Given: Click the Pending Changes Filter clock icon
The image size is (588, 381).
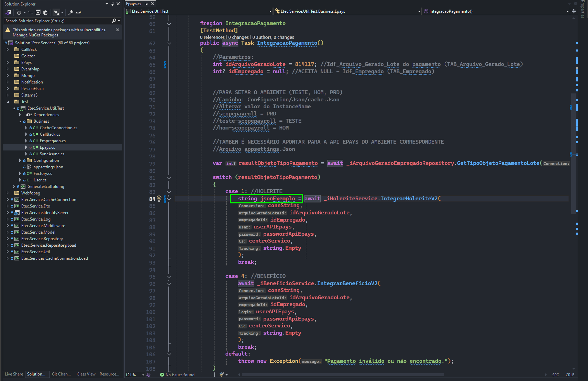Looking at the screenshot, I should (19, 12).
